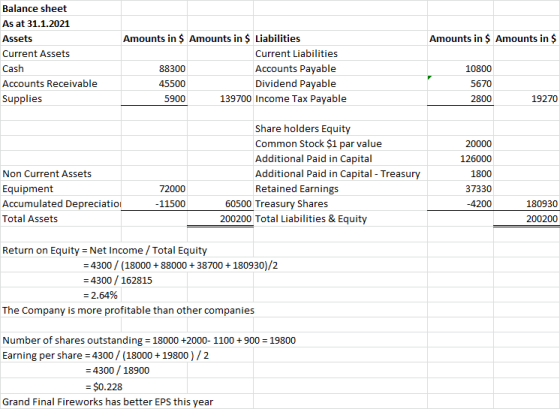The height and width of the screenshot is (409, 560).
Task: Click the 'Grand Final Fireworks' conclusion row
Action: (108, 402)
